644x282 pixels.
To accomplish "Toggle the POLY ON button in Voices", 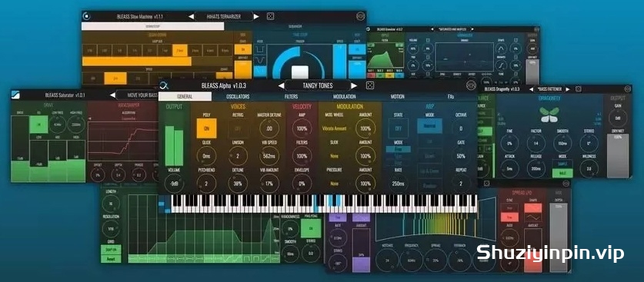I will (207, 128).
